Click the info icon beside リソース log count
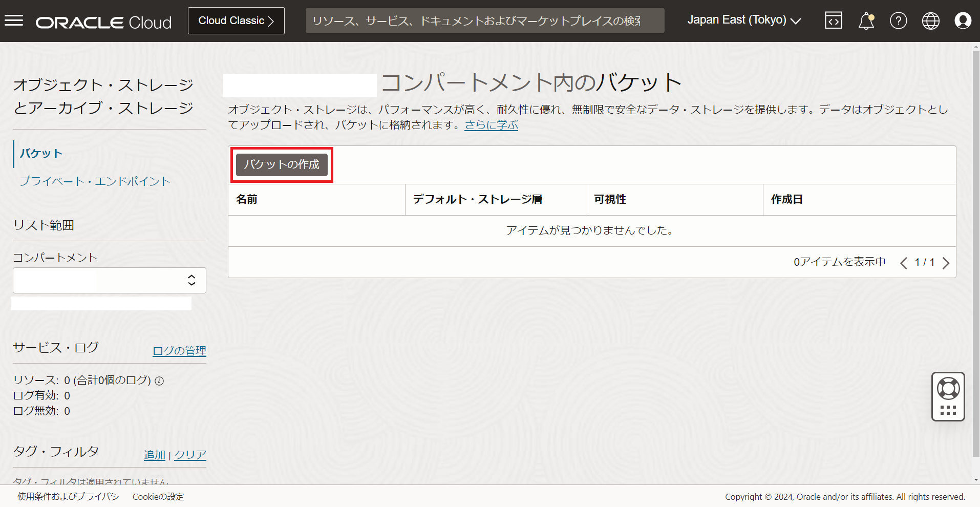 [159, 381]
